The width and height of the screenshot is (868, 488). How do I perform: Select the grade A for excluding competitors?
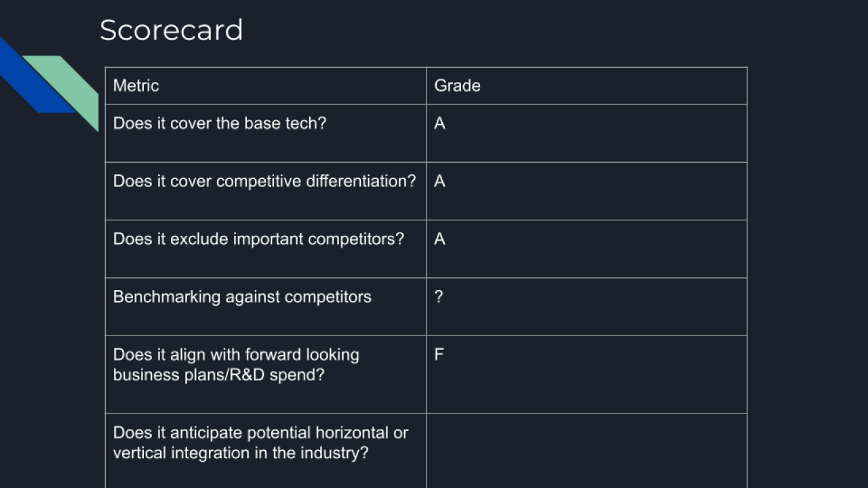586,249
